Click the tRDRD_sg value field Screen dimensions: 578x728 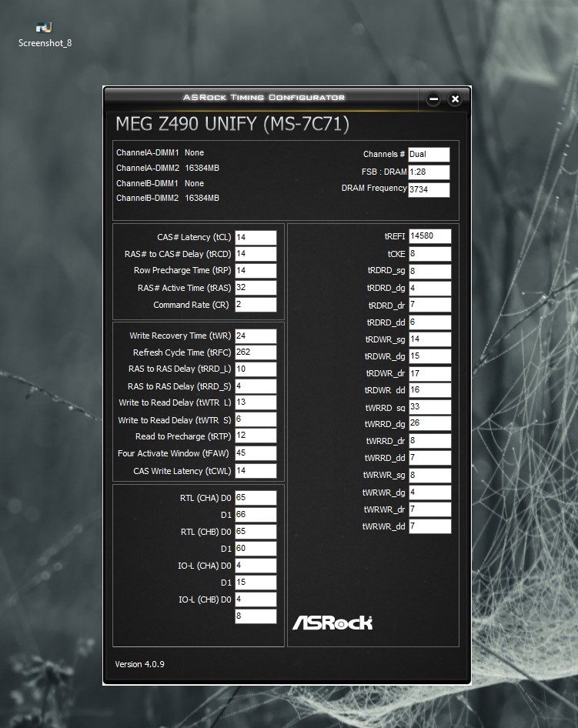430,271
